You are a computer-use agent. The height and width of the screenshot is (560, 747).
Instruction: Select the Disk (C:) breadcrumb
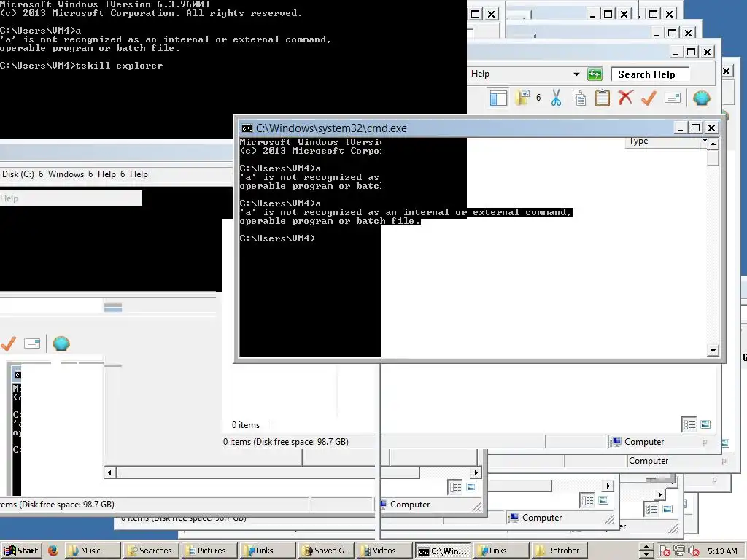point(18,174)
